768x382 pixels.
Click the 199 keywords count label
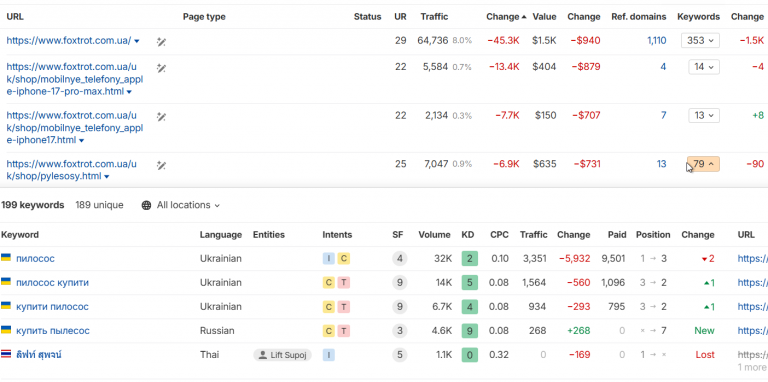[x=32, y=205]
